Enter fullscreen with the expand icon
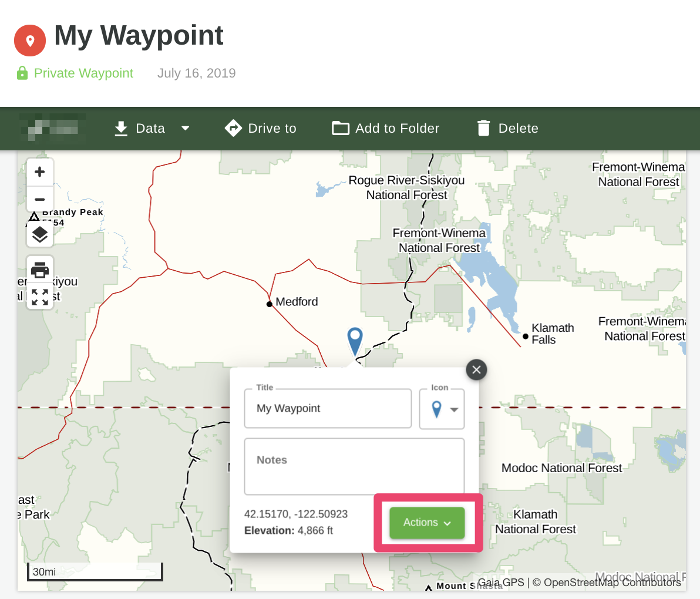This screenshot has width=700, height=599. point(39,297)
